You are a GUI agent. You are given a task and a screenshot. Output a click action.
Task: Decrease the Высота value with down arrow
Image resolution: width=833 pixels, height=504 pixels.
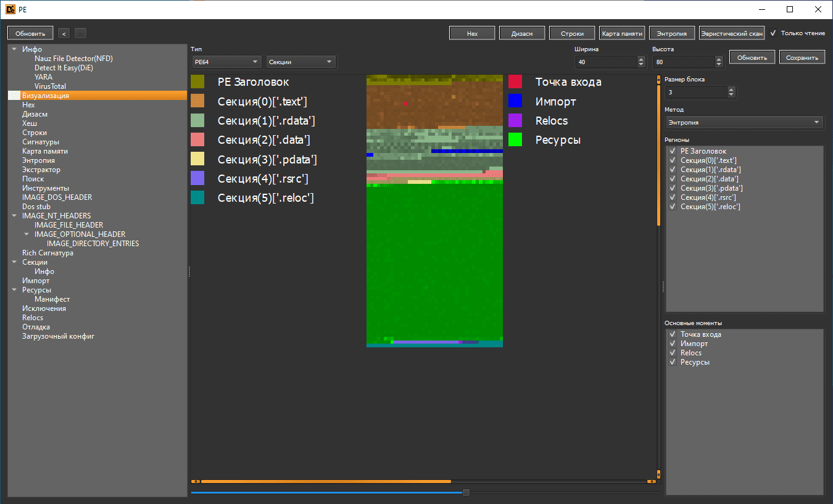pyautogui.click(x=719, y=65)
